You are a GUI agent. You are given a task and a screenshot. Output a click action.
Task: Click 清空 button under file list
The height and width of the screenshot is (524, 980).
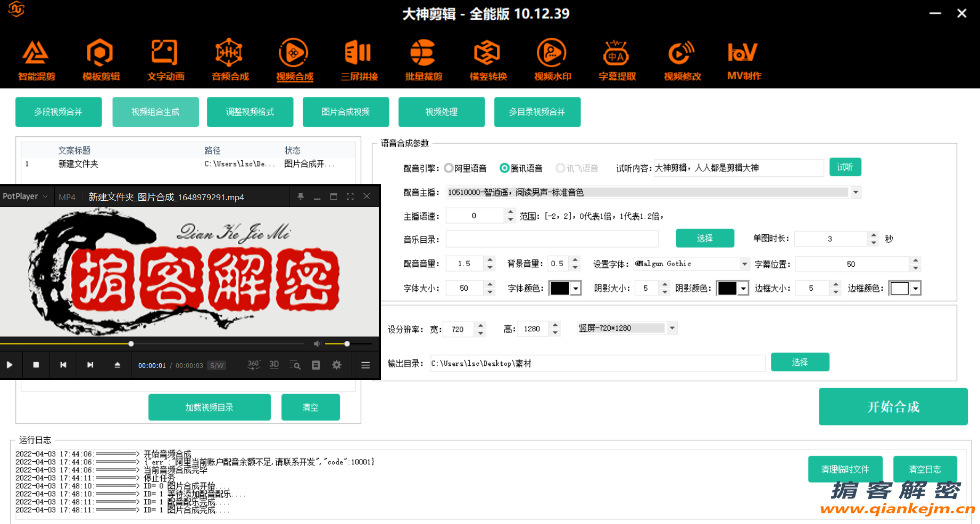(311, 407)
